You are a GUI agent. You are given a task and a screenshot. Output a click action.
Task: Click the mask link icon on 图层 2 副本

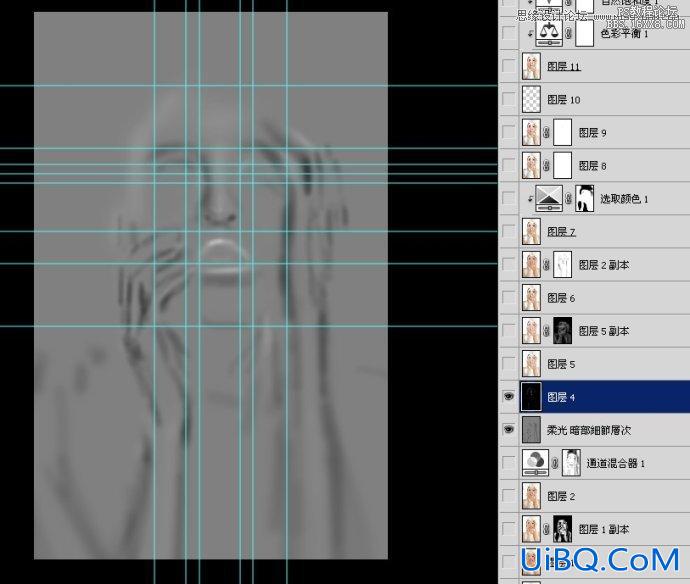(x=547, y=264)
